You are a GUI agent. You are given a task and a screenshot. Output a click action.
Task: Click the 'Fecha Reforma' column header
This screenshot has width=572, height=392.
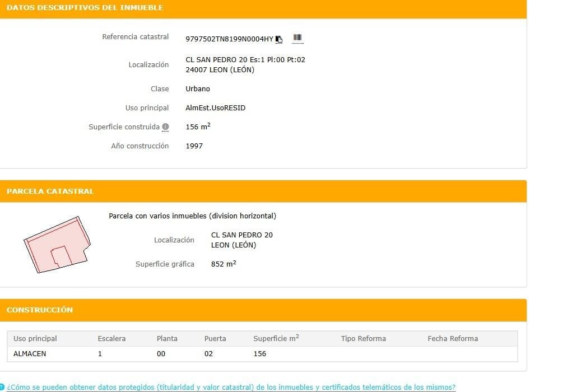(x=453, y=338)
